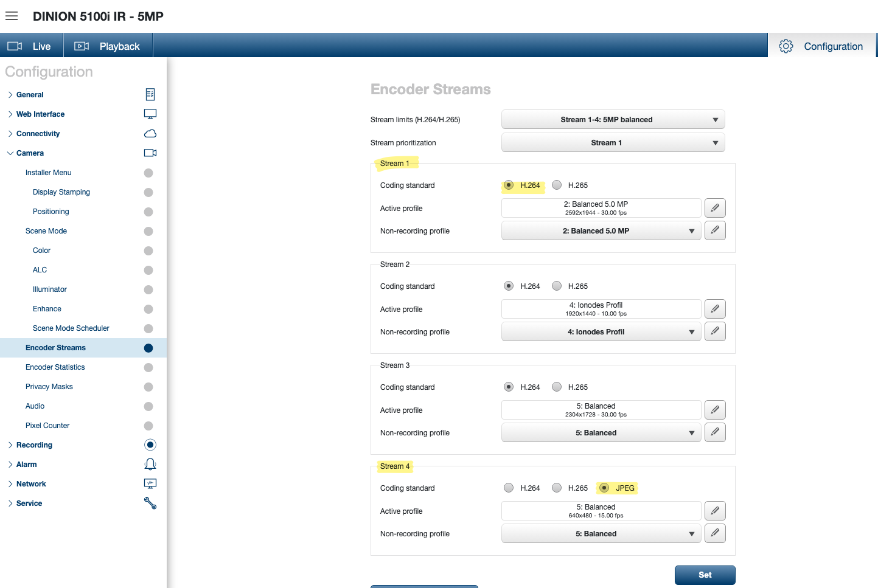
Task: Edit Stream 4 active profile pencil icon
Action: point(714,511)
